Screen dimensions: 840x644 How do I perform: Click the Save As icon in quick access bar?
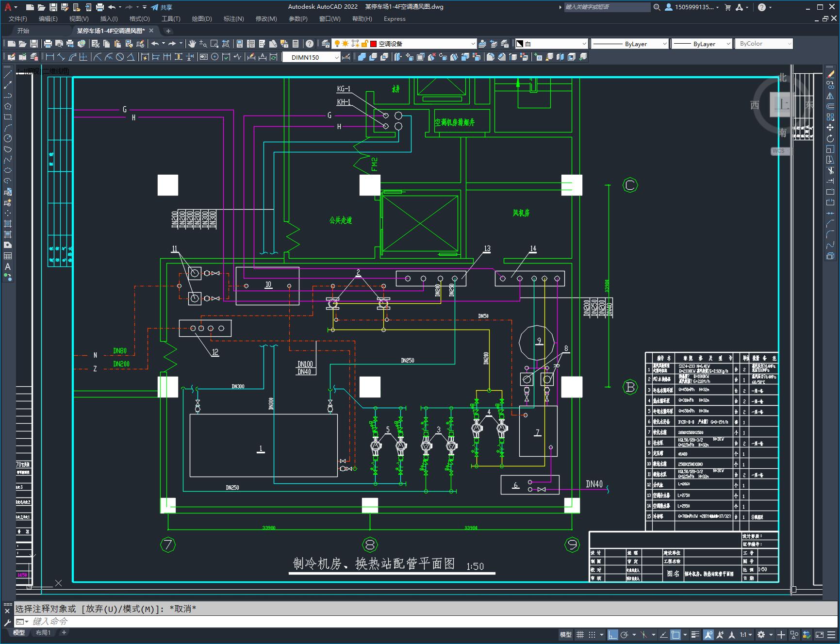(x=65, y=7)
